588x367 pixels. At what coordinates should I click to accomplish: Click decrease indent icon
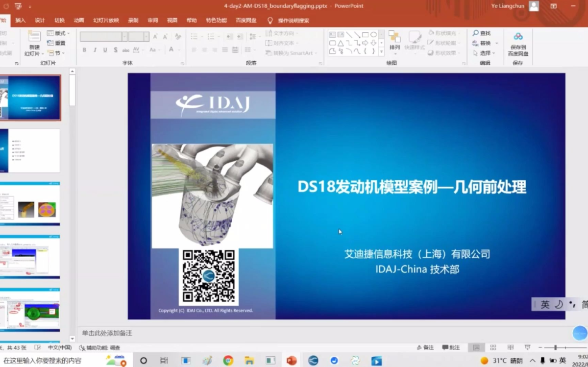click(x=231, y=37)
